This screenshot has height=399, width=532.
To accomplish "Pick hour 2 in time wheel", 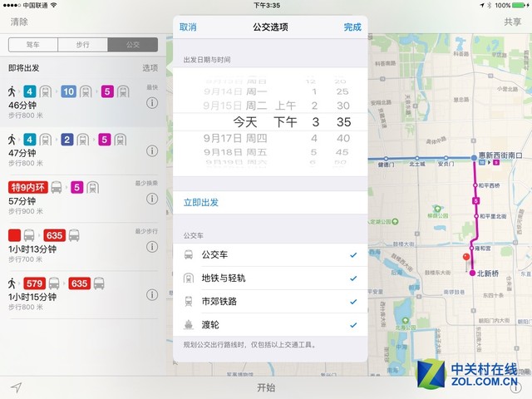I will 314,106.
